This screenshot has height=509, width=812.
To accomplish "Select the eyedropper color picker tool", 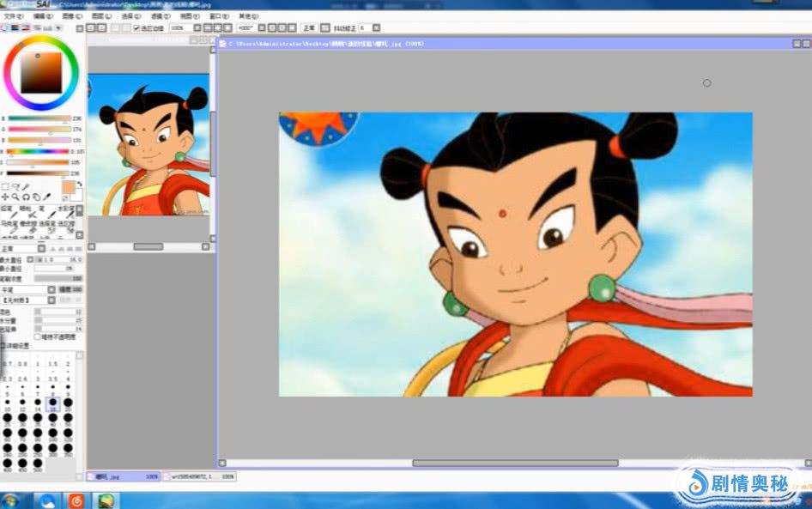I will pyautogui.click(x=48, y=197).
